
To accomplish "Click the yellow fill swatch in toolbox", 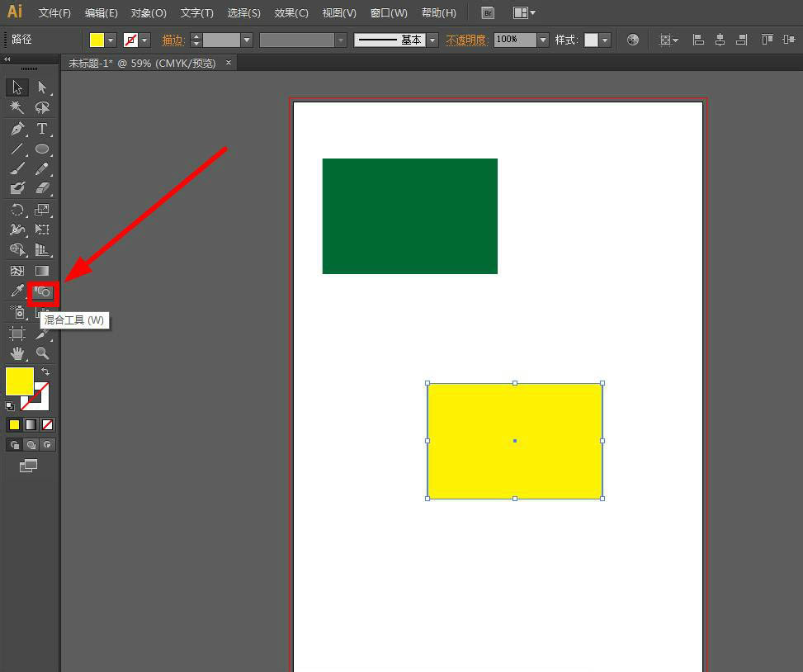I will click(x=19, y=381).
